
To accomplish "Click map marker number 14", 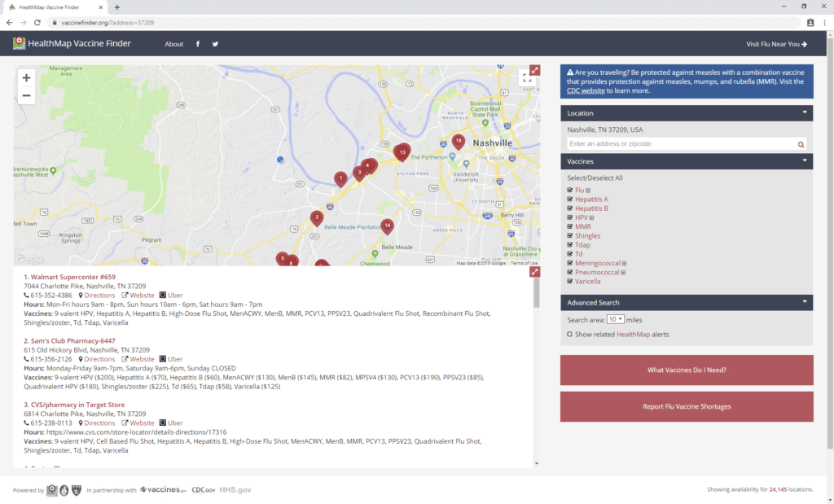I will click(387, 226).
